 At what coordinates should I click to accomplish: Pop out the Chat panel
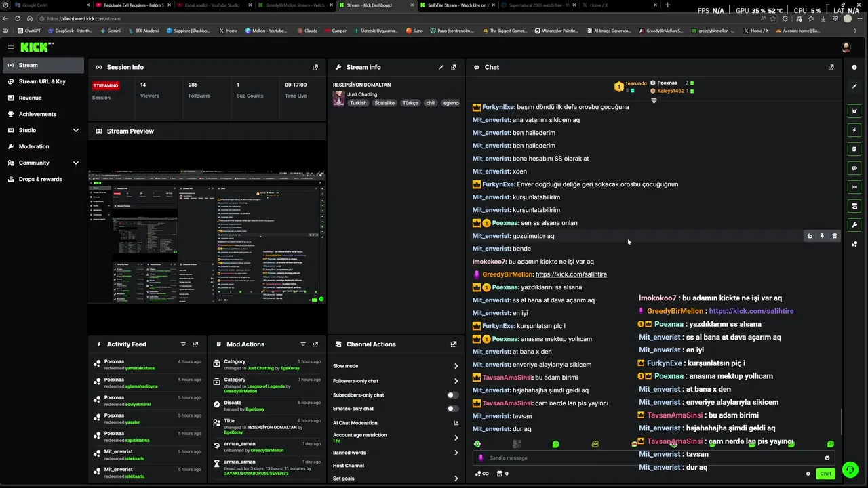pos(831,67)
